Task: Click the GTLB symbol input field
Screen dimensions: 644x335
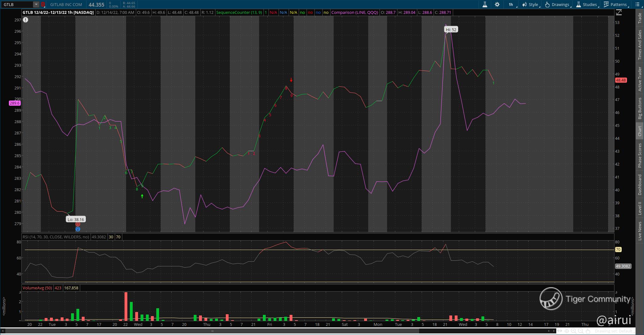Action: coord(17,4)
